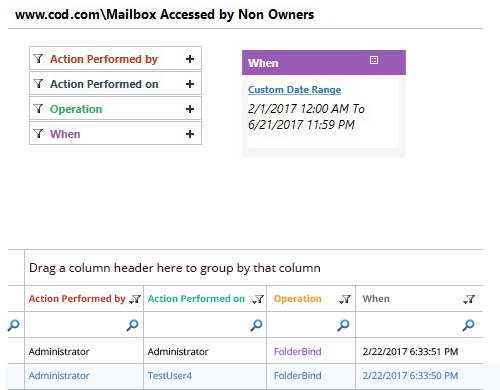Viewport: 500px width, 390px height.
Task: Click column filter icon in Action Performed on header
Action: coord(258,299)
